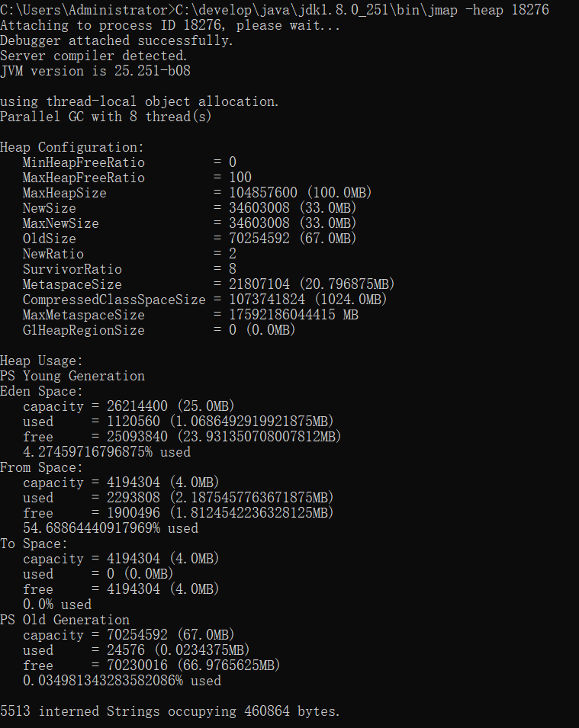
Task: Click the G1HeapRegionSize line
Action: click(x=159, y=330)
